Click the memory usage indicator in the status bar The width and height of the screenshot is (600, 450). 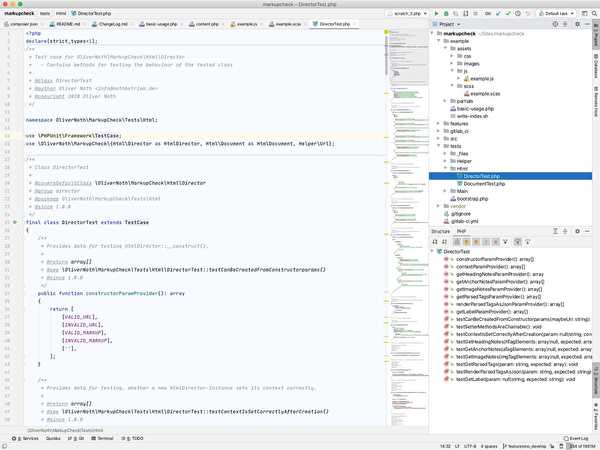click(x=581, y=446)
